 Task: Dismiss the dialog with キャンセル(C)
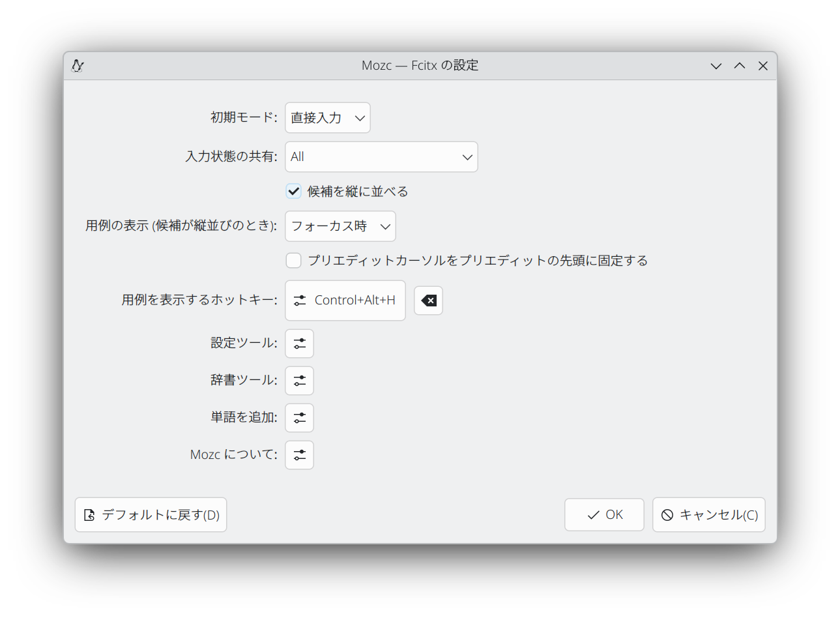click(709, 515)
